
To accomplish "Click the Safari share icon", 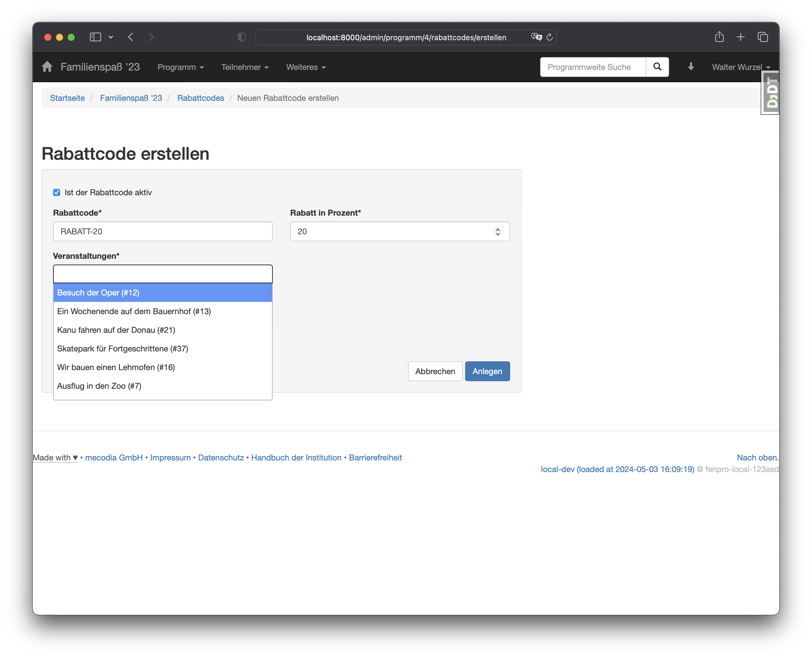I will [x=719, y=37].
